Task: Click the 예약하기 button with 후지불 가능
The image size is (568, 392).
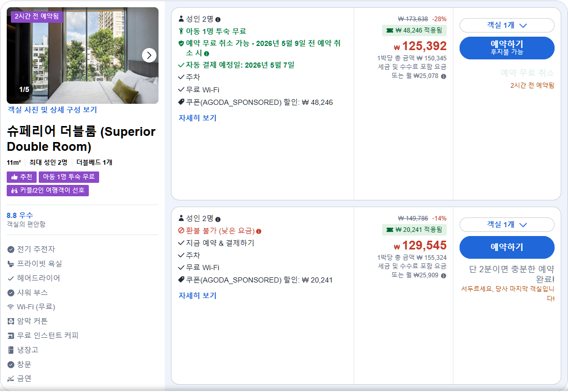Action: click(x=507, y=48)
